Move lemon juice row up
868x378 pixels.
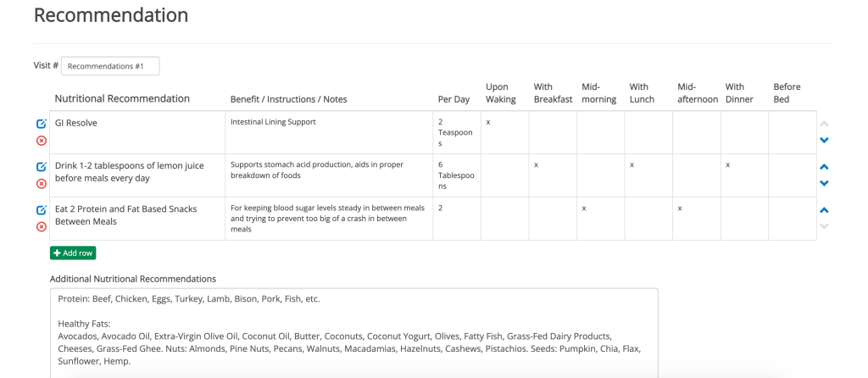824,167
